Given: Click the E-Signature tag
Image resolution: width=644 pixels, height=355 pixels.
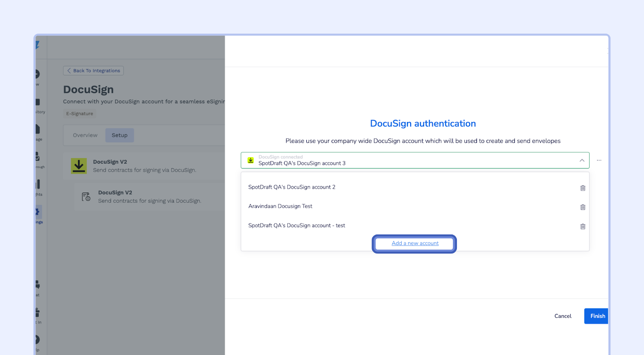Looking at the screenshot, I should point(80,114).
